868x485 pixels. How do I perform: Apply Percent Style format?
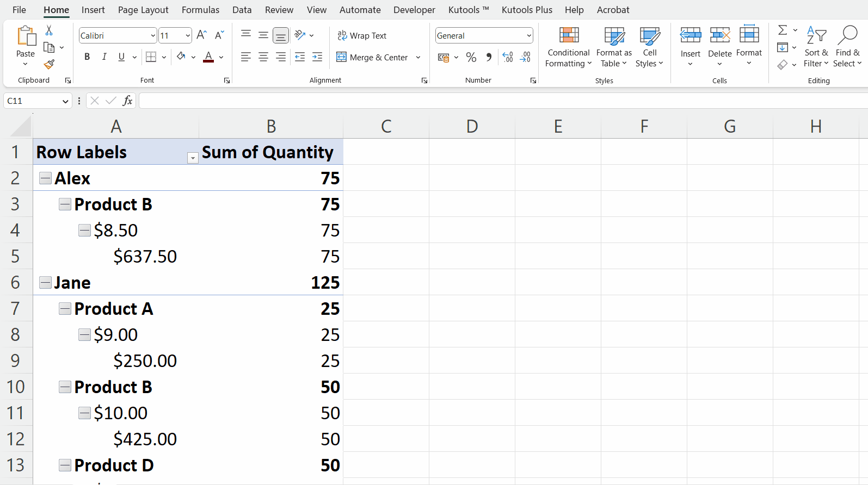click(x=471, y=57)
